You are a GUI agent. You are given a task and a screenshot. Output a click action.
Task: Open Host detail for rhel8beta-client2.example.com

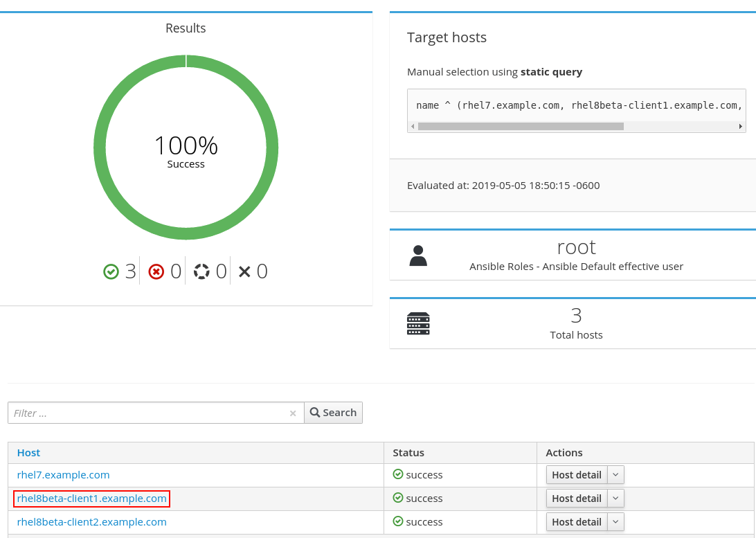pos(576,522)
